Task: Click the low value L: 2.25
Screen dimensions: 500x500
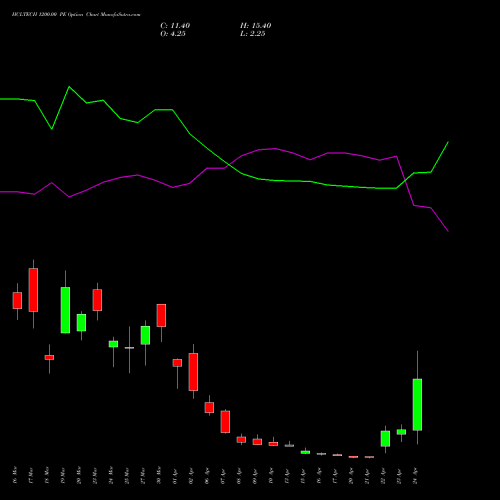Action: (x=253, y=34)
